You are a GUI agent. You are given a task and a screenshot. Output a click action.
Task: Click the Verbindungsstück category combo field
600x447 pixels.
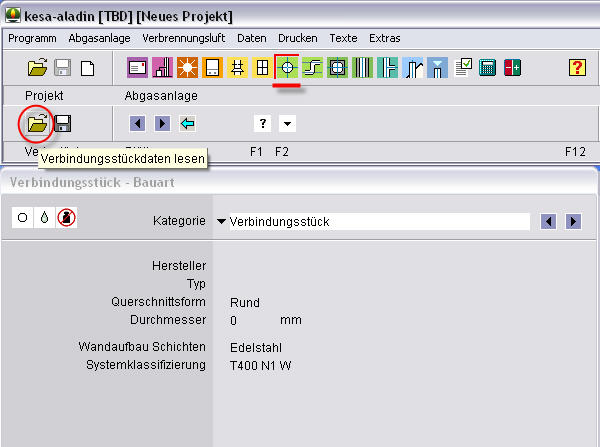377,221
